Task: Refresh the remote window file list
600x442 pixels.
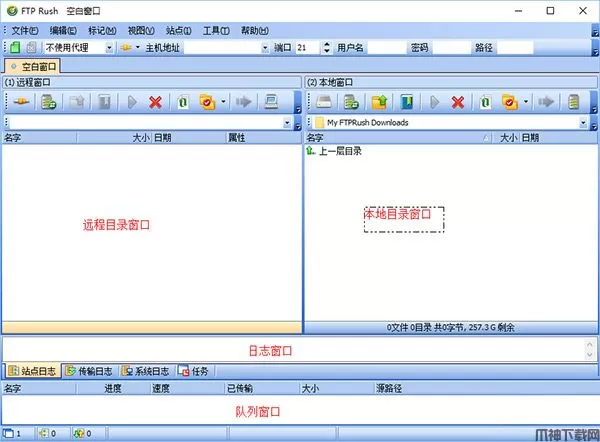Action: 183,102
